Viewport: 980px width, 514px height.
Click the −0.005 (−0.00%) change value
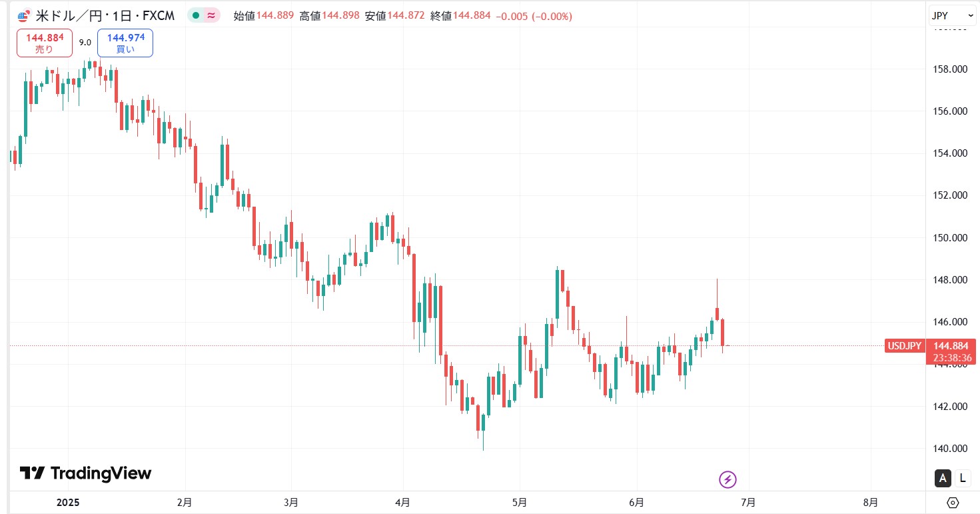pyautogui.click(x=534, y=16)
